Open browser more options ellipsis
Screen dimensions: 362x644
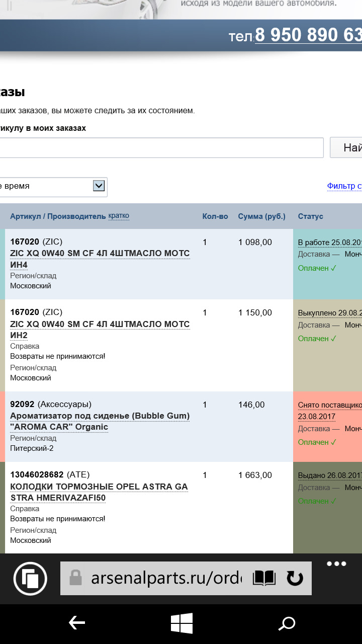pos(336,564)
